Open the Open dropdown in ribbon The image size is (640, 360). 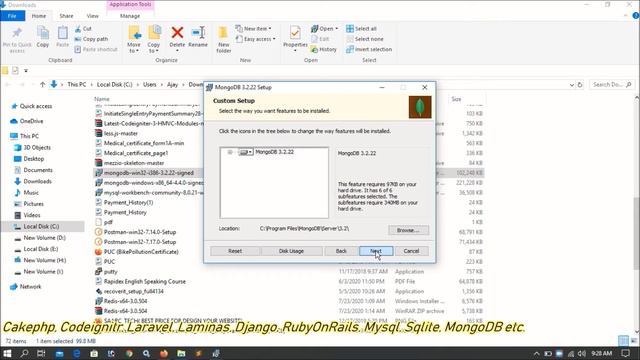(325, 29)
